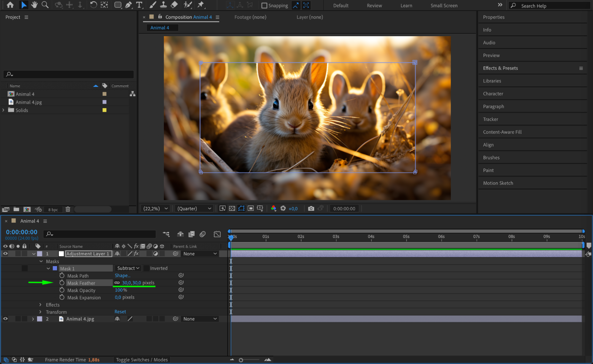
Task: Open the Effects & Presets panel
Action: [500, 68]
